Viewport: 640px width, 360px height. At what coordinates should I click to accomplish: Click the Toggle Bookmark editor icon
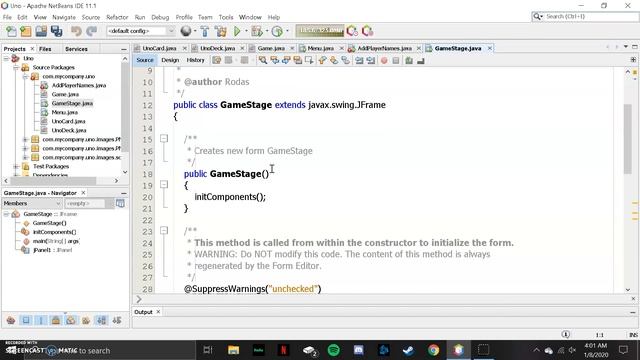click(345, 60)
